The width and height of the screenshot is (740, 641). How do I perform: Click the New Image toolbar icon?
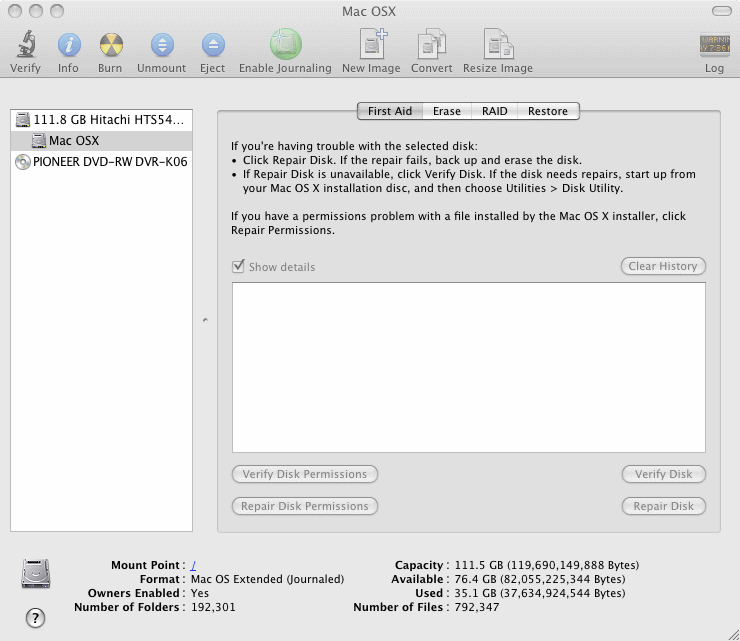point(372,44)
